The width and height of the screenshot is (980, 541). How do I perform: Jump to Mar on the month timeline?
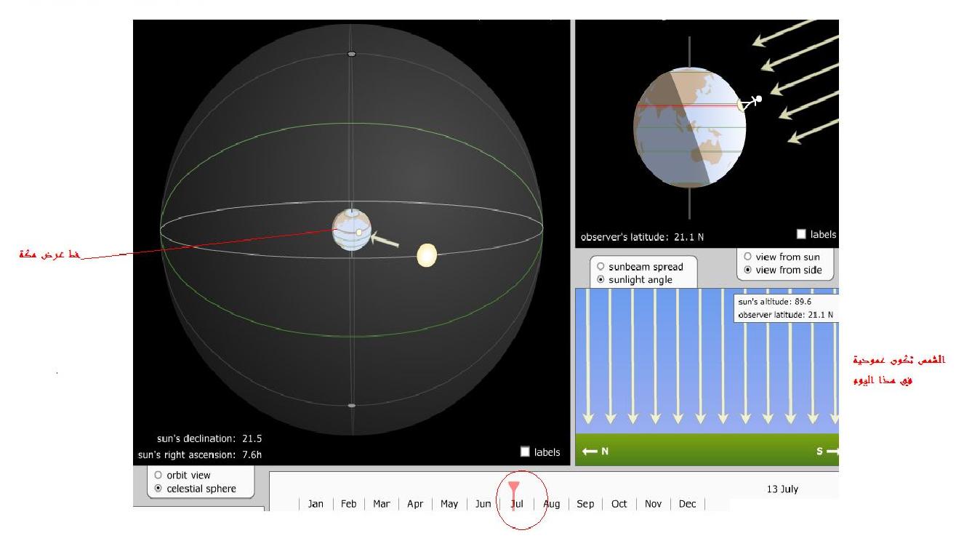point(382,504)
